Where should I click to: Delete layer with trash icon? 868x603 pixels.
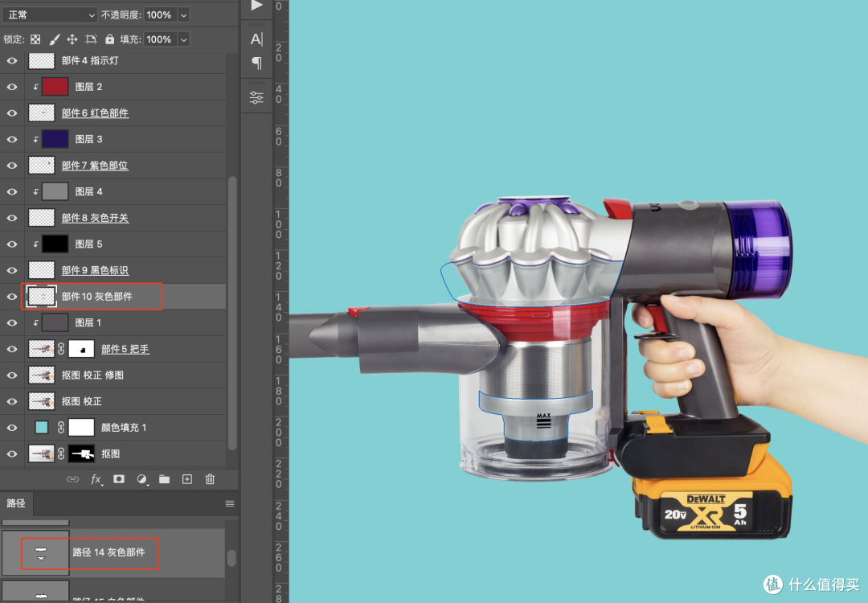point(210,479)
